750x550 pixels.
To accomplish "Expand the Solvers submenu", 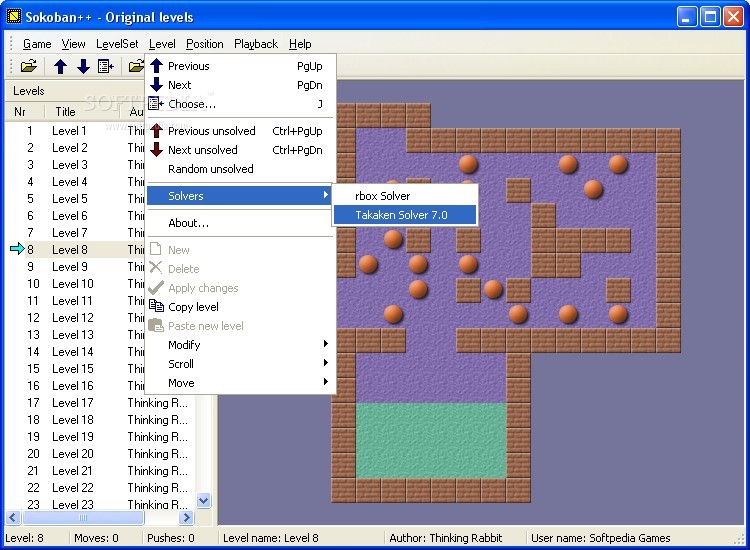I will pyautogui.click(x=240, y=196).
